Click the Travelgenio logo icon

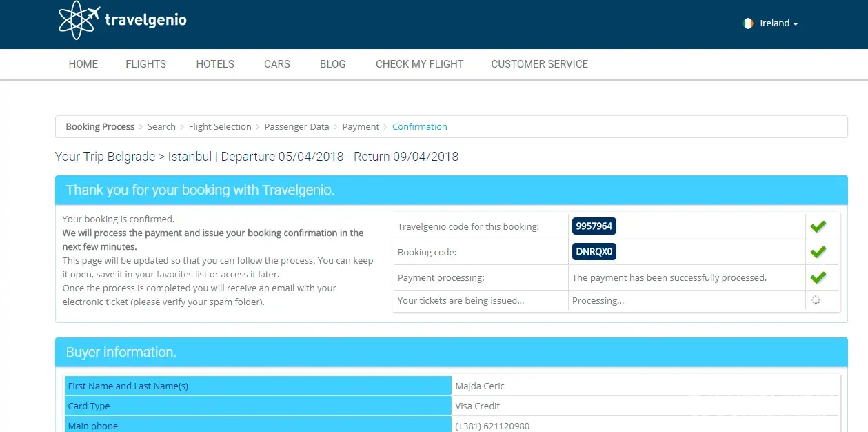pyautogui.click(x=79, y=21)
